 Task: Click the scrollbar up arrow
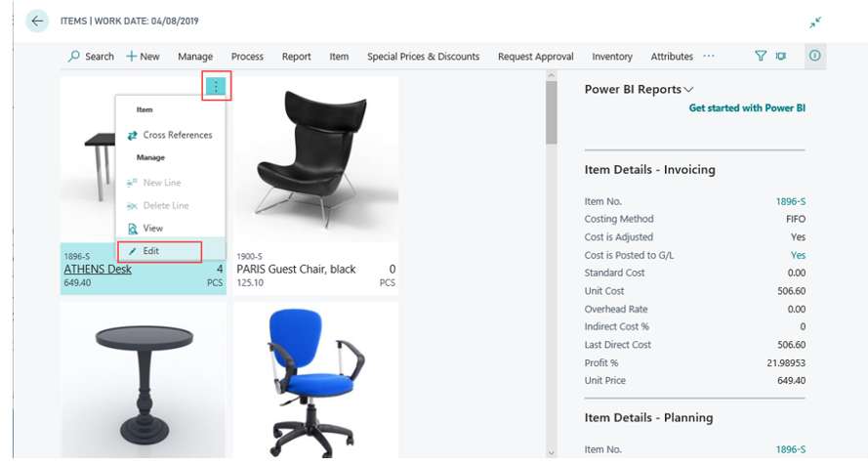[x=551, y=75]
